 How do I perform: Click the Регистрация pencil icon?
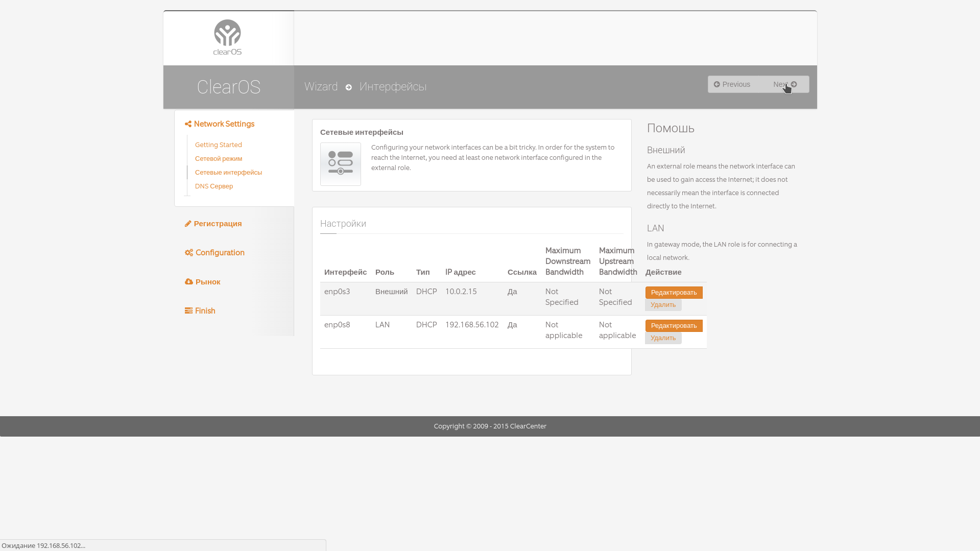pyautogui.click(x=188, y=224)
